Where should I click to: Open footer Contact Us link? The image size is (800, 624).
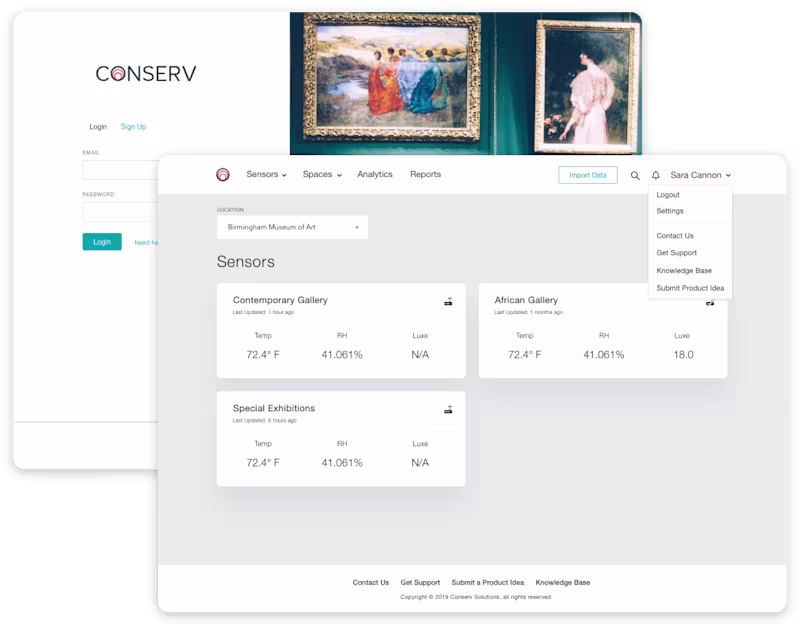370,582
